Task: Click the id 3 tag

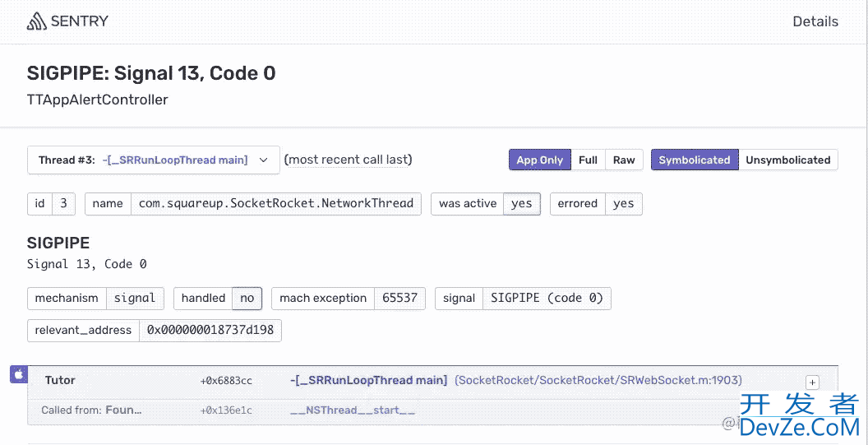Action: pyautogui.click(x=52, y=203)
